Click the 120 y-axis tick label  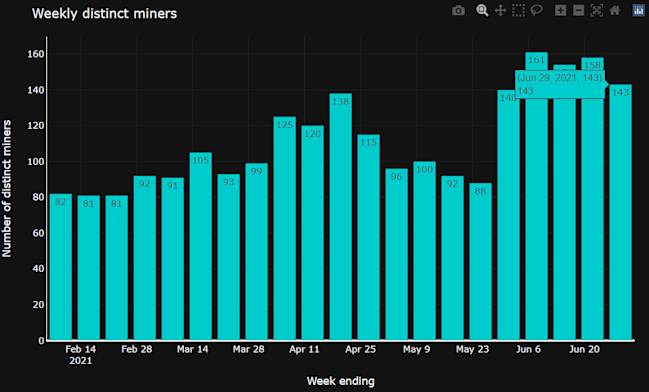coord(36,126)
